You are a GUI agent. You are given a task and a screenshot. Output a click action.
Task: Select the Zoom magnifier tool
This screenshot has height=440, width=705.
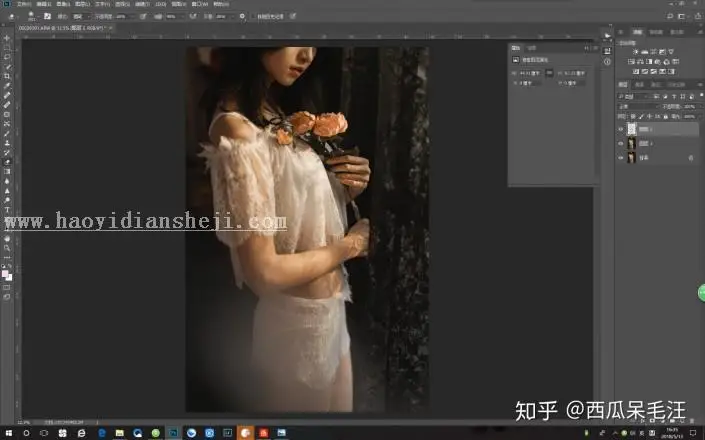coord(7,248)
